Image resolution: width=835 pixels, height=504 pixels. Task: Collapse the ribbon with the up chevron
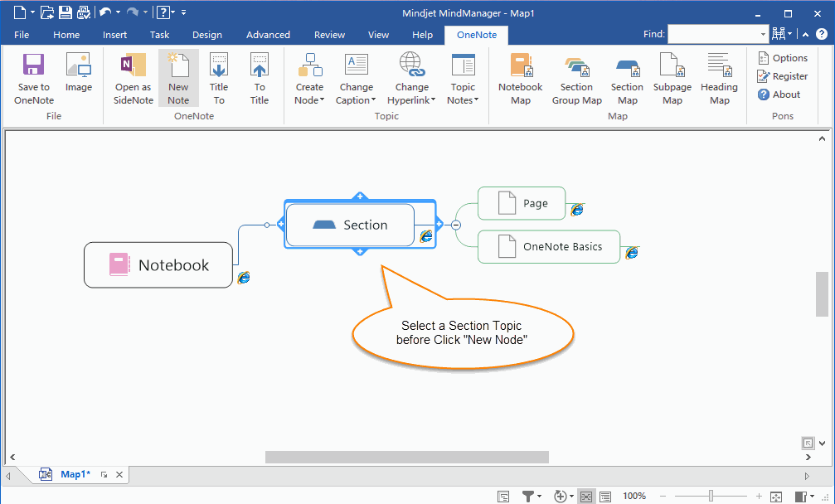(806, 35)
